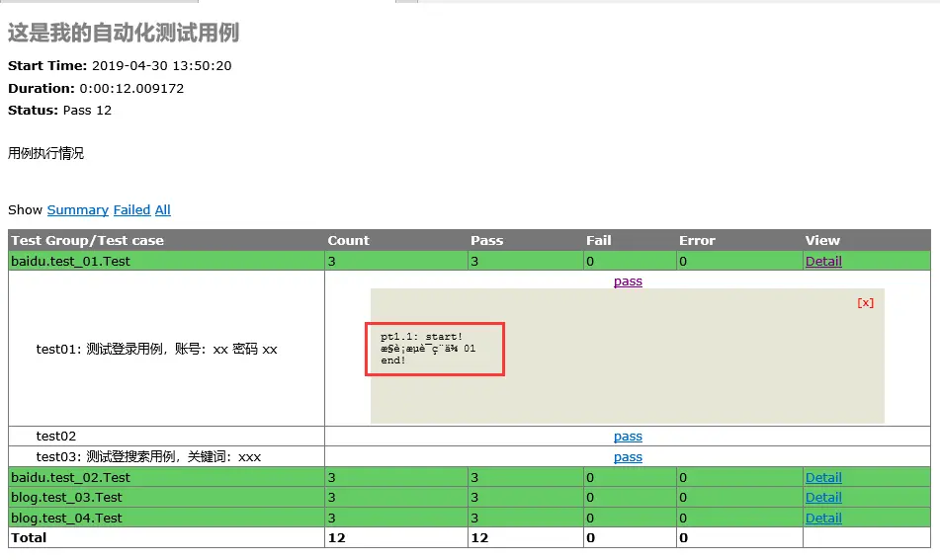Open Detail link for baidu.test_02.Test
940x560 pixels.
[823, 477]
